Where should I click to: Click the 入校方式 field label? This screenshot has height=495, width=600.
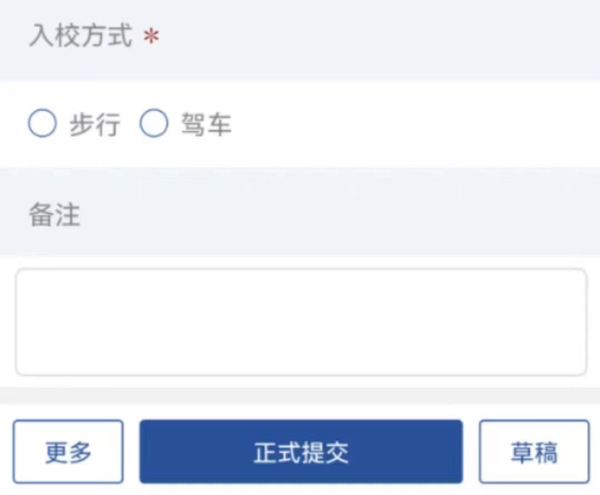[x=80, y=38]
